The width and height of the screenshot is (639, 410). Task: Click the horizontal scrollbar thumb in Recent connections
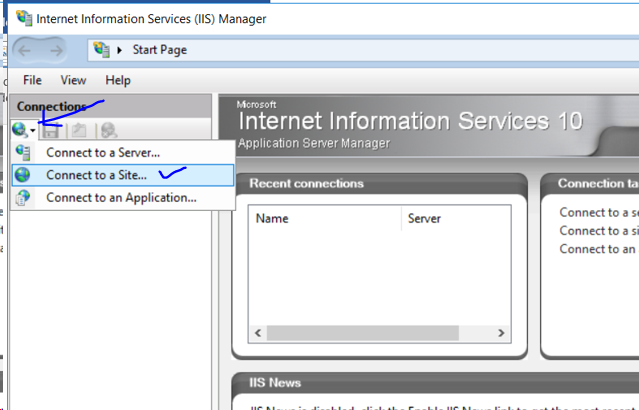[363, 333]
